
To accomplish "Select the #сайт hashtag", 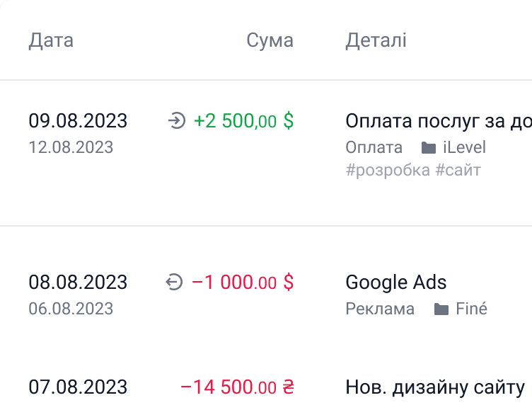I will tap(458, 171).
